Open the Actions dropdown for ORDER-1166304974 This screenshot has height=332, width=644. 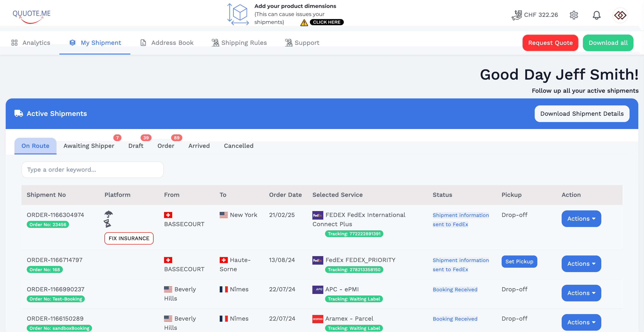[581, 219]
